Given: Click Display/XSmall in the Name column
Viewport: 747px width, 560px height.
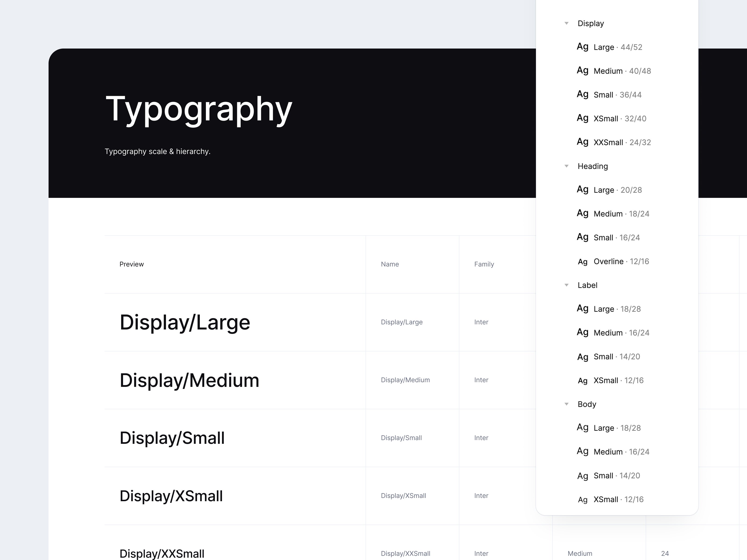Looking at the screenshot, I should coord(404,496).
